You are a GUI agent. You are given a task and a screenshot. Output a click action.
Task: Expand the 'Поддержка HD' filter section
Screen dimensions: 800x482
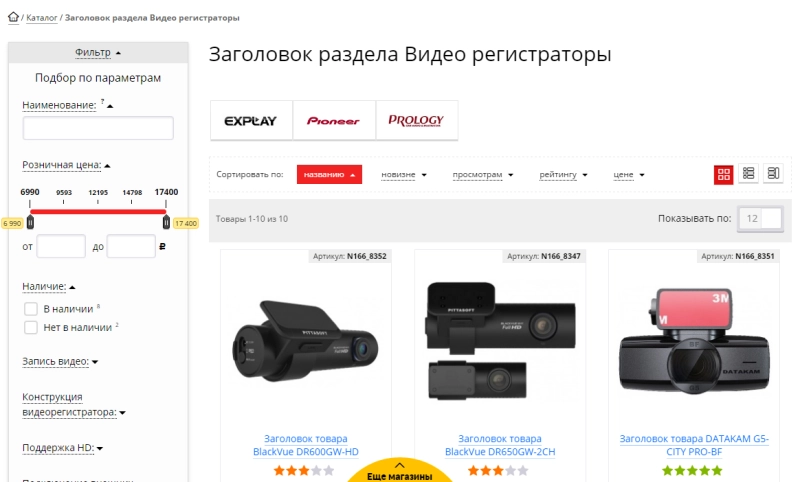pos(62,448)
